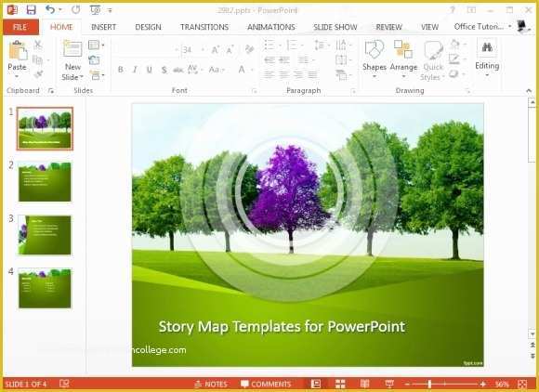Viewport: 539px width, 392px height.
Task: Toggle Italic formatting
Action: click(x=135, y=70)
